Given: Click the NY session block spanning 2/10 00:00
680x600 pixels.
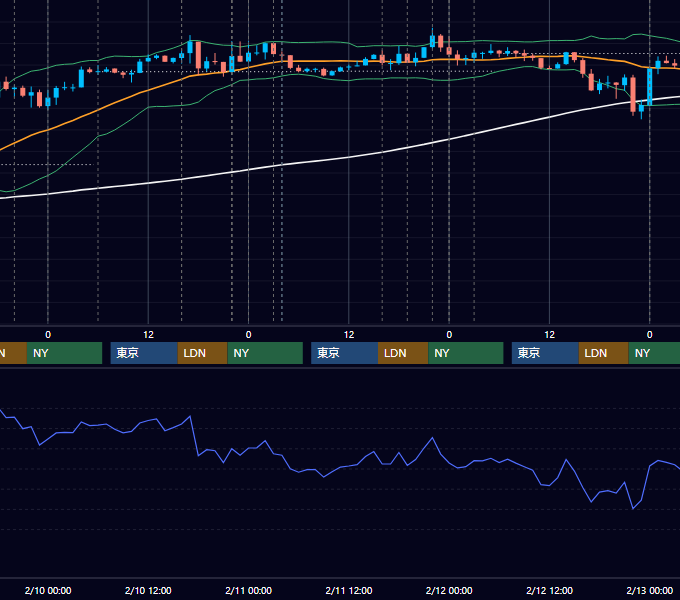Looking at the screenshot, I should [x=64, y=353].
